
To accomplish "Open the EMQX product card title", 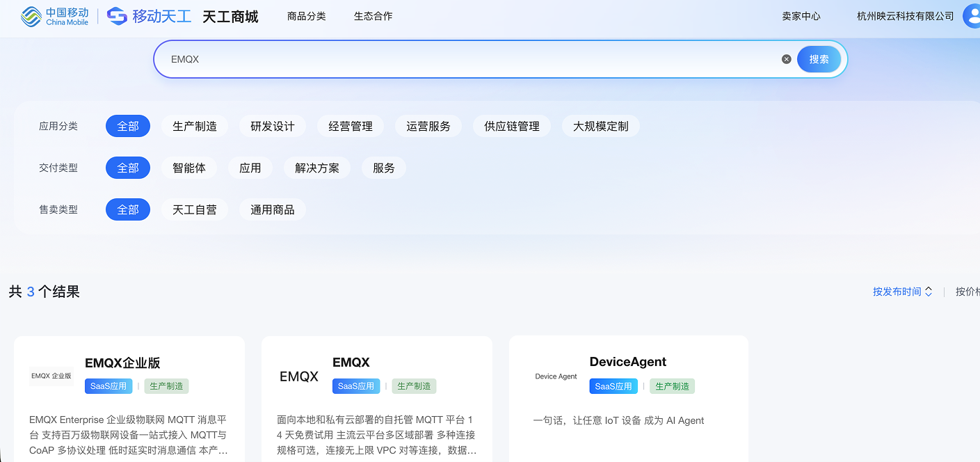I will 351,363.
